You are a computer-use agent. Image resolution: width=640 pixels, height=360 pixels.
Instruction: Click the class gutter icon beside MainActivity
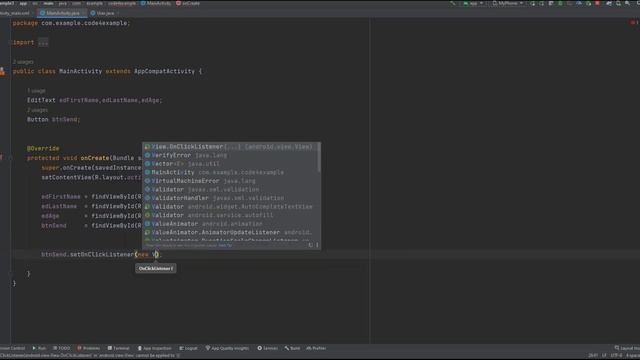[x=2, y=71]
